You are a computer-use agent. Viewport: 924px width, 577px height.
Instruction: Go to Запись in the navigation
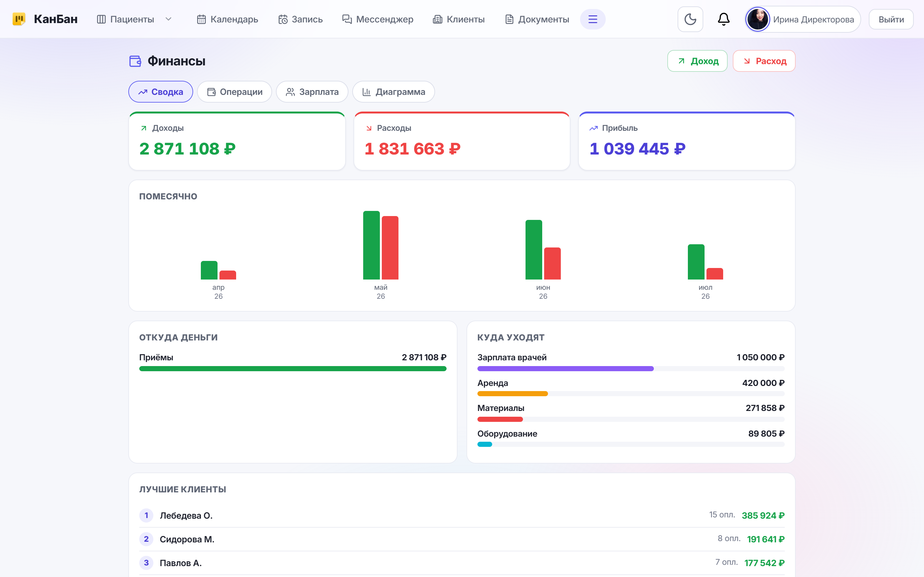tap(301, 19)
